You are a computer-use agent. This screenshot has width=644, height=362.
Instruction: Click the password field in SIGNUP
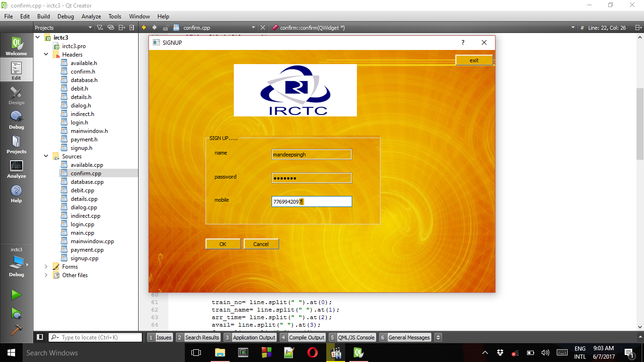(312, 178)
